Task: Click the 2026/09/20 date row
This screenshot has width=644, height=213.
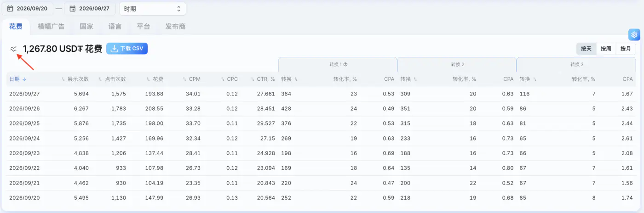Action: [322, 198]
